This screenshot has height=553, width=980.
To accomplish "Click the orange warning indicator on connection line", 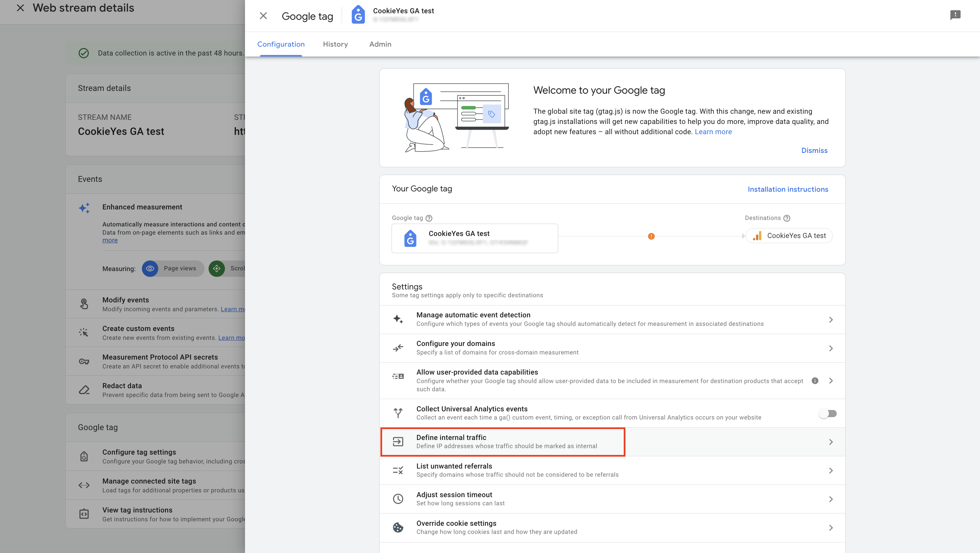I will click(651, 236).
